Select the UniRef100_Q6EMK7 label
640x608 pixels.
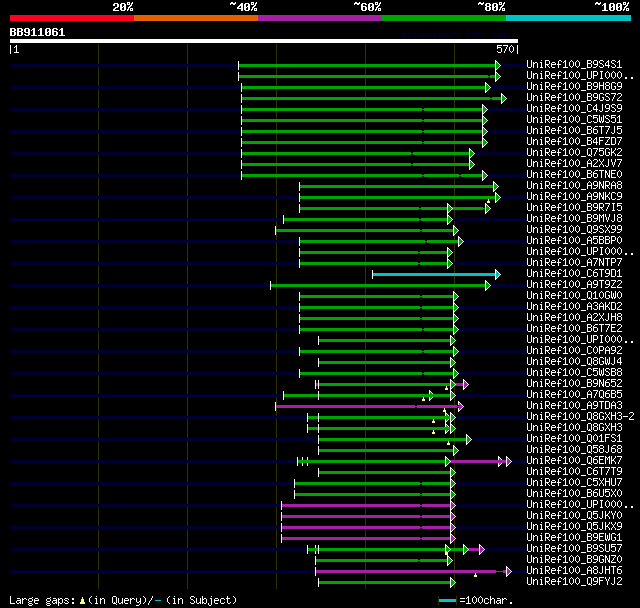pyautogui.click(x=574, y=461)
